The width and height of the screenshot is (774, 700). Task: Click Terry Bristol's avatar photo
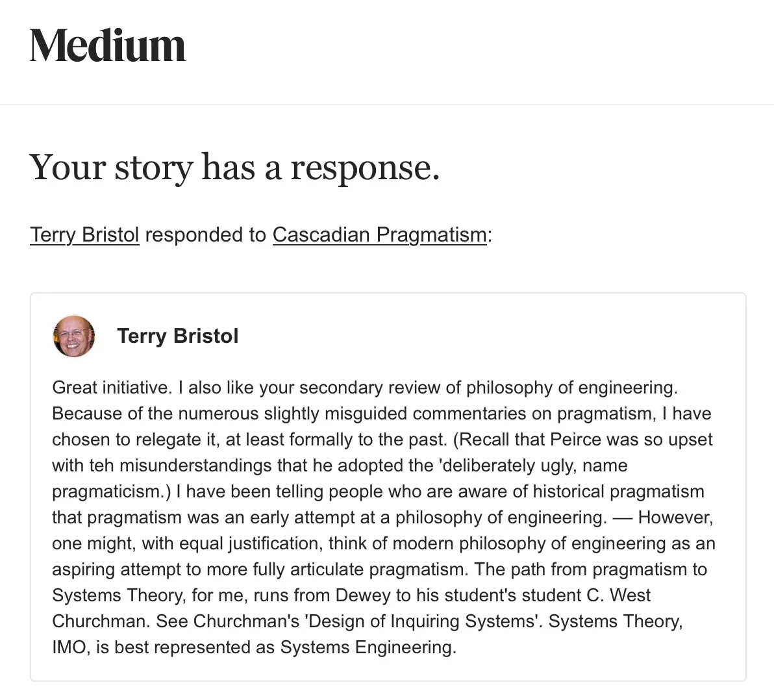coord(73,336)
